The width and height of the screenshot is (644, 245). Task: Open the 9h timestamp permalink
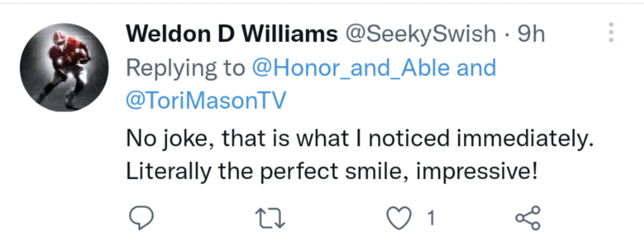[x=531, y=34]
